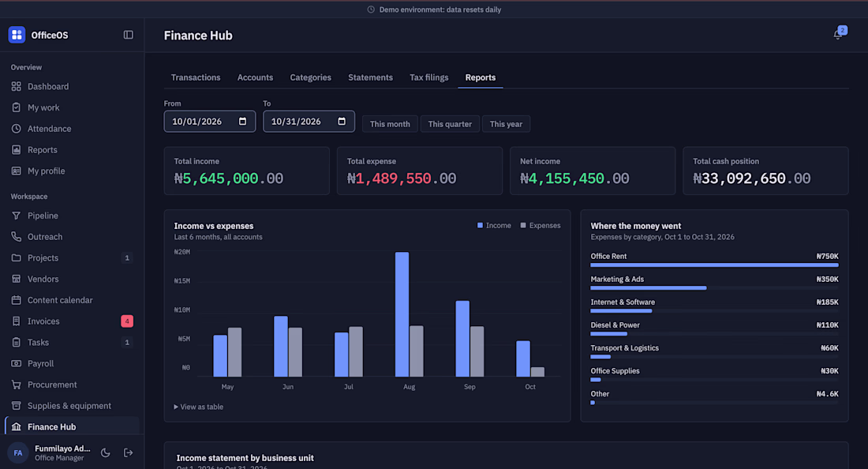Collapse the sidebar panel icon
This screenshot has width=868, height=469.
(x=129, y=35)
